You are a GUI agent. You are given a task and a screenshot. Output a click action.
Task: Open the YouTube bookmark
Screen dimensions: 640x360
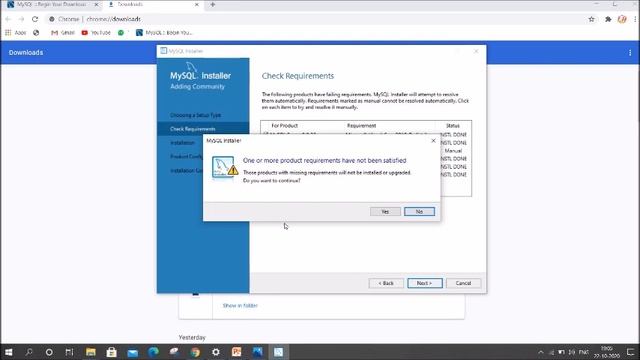coord(96,33)
